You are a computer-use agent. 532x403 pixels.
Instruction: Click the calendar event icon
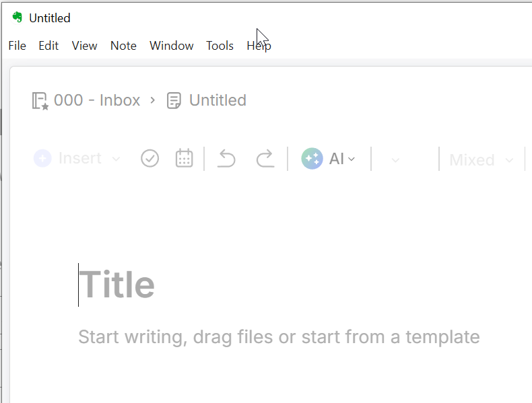(185, 158)
